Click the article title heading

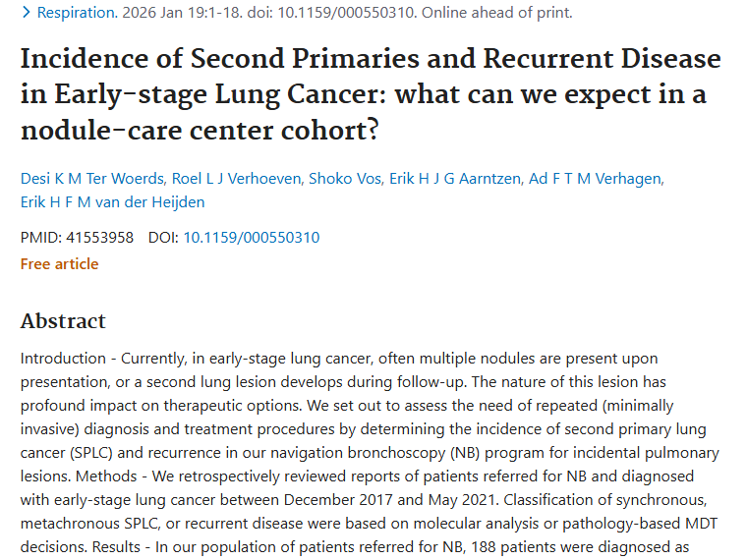(x=370, y=93)
